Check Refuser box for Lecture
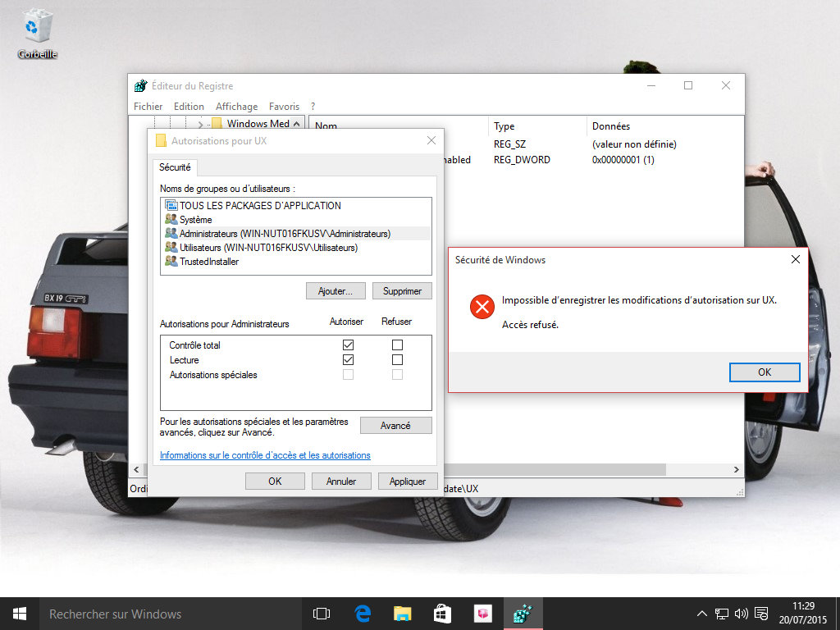 (397, 360)
